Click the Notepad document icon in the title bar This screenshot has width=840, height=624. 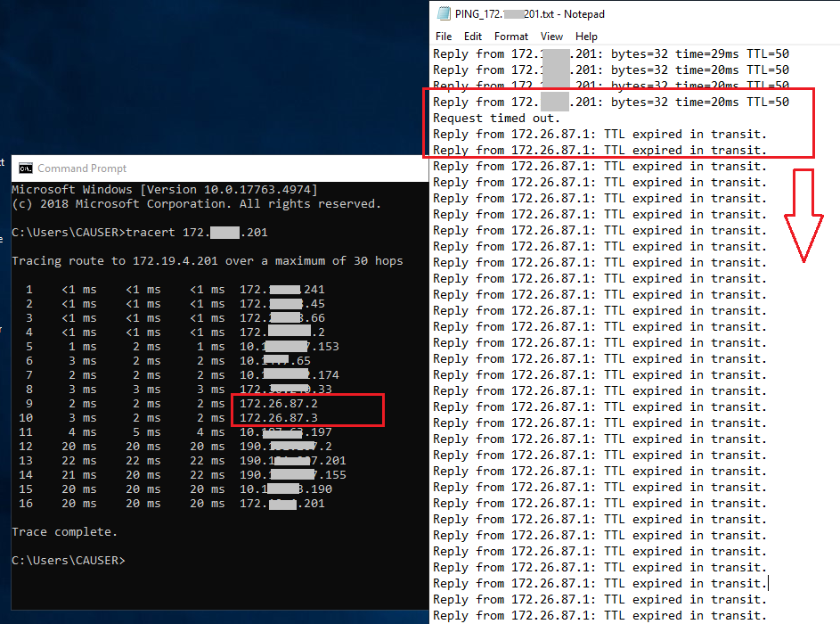tap(443, 13)
